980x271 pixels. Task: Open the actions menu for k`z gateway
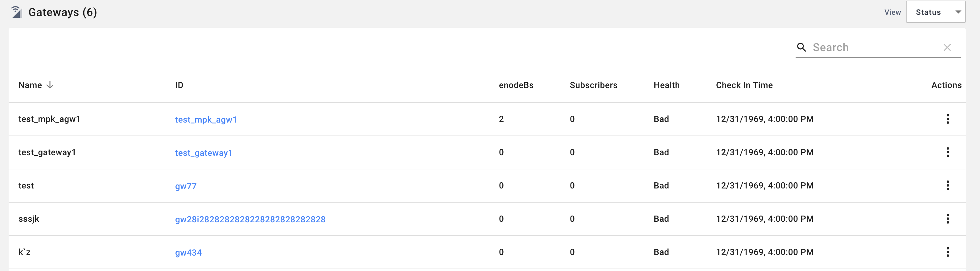pos(948,252)
